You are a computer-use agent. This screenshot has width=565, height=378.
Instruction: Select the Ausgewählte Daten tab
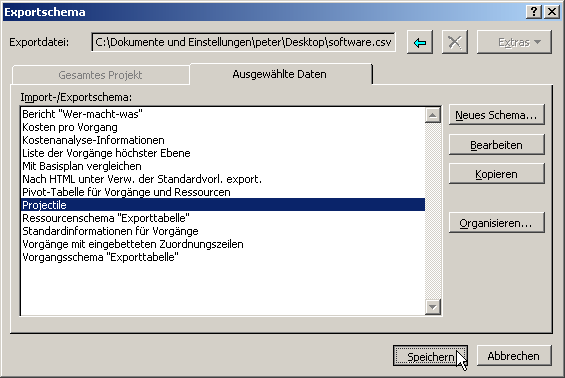click(x=280, y=74)
